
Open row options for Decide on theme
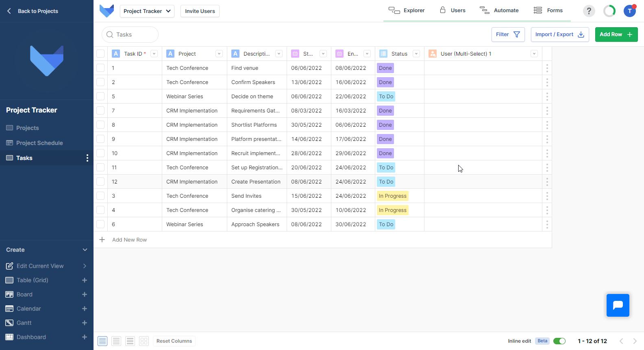547,96
